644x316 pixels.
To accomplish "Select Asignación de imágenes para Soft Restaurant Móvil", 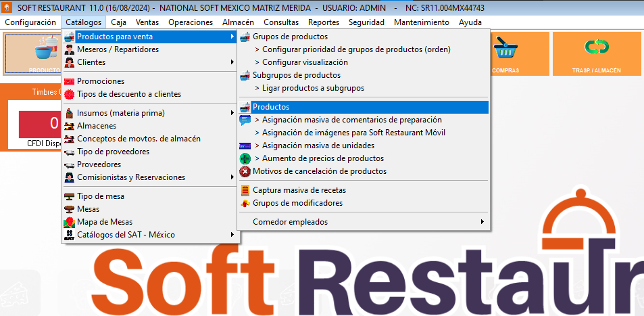I will click(350, 133).
